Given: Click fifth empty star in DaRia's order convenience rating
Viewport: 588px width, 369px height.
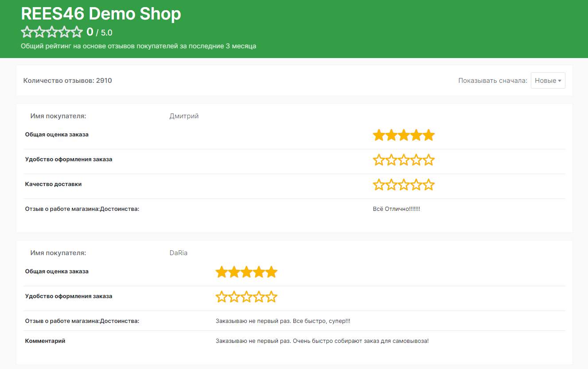Looking at the screenshot, I should 271,297.
